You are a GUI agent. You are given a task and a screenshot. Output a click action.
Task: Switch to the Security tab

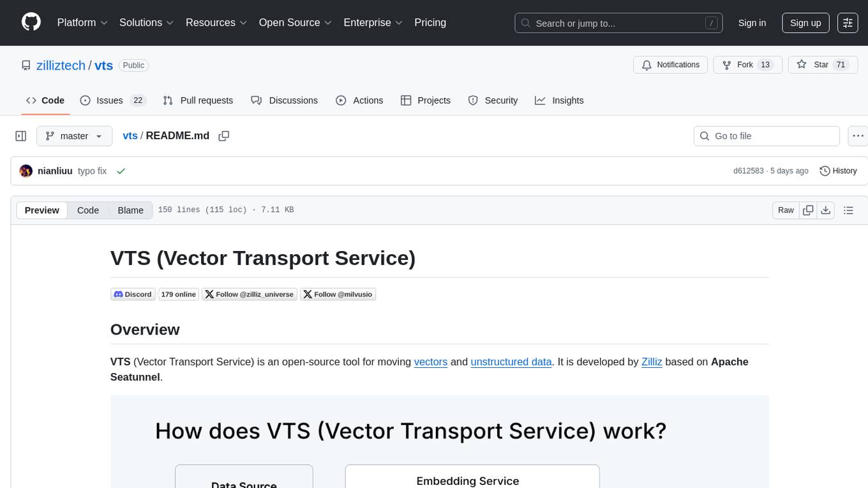(x=493, y=100)
